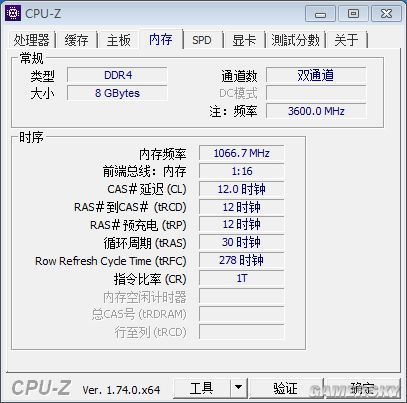
Task: Click the 3600.0 MHz frequency value
Action: (x=316, y=111)
